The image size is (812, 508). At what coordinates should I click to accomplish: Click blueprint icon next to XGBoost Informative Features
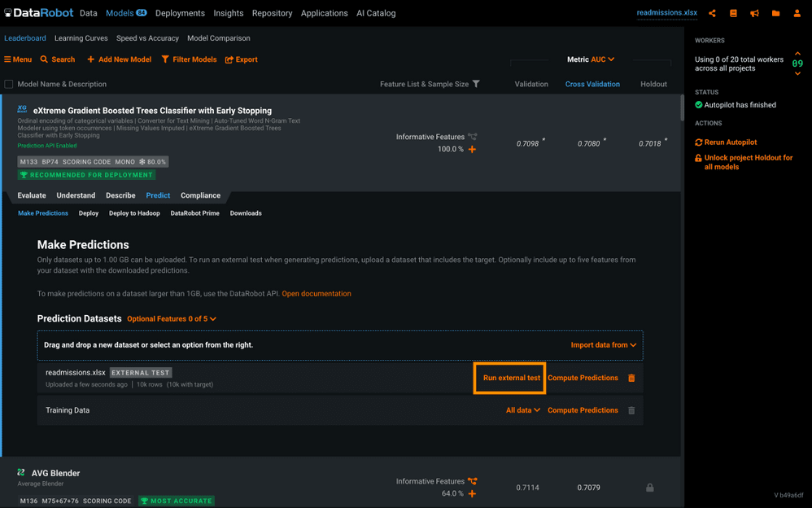[x=472, y=137]
